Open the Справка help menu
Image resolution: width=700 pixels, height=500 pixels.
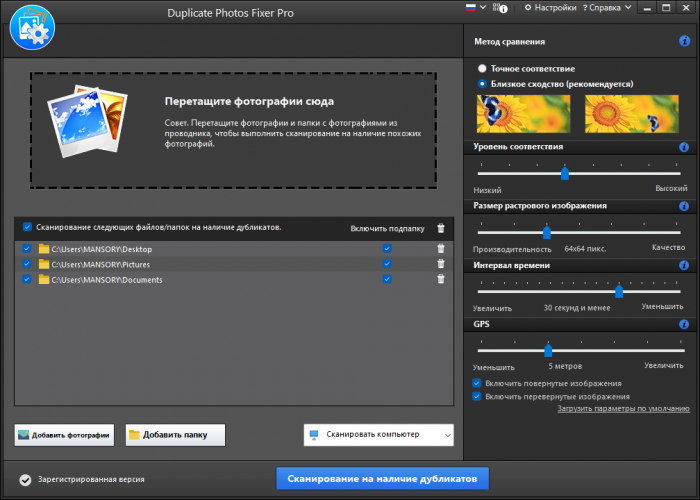click(x=607, y=8)
